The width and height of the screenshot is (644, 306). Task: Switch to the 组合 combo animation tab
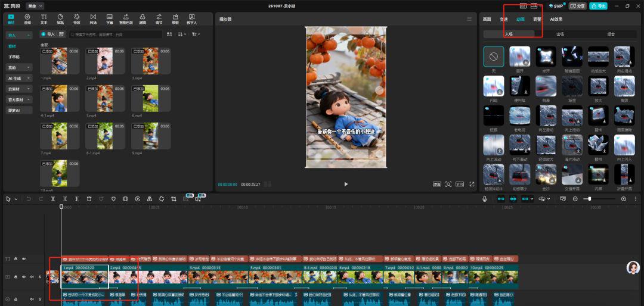(x=611, y=34)
